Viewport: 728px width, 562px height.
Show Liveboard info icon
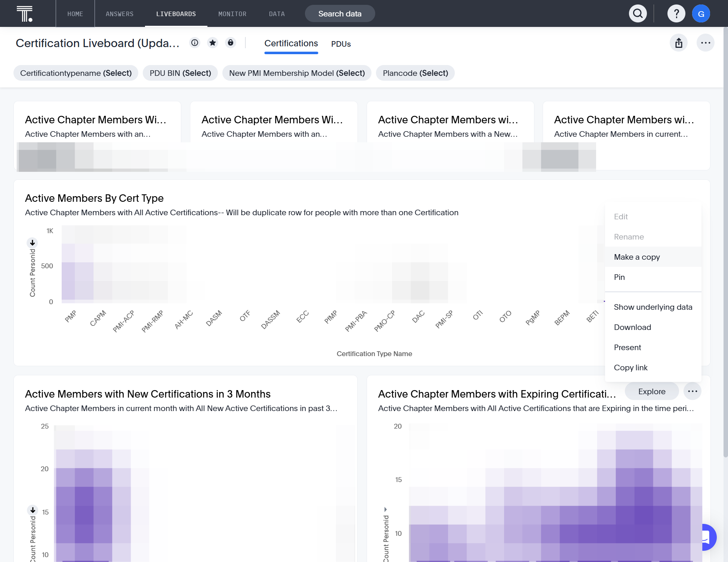pos(195,43)
